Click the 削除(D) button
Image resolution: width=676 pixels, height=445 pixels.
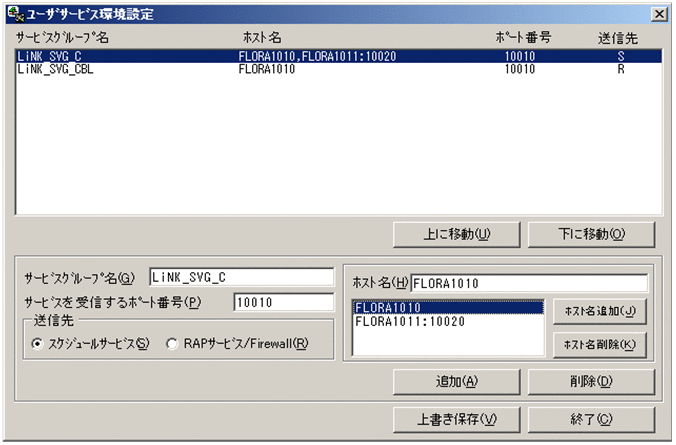[x=591, y=381]
